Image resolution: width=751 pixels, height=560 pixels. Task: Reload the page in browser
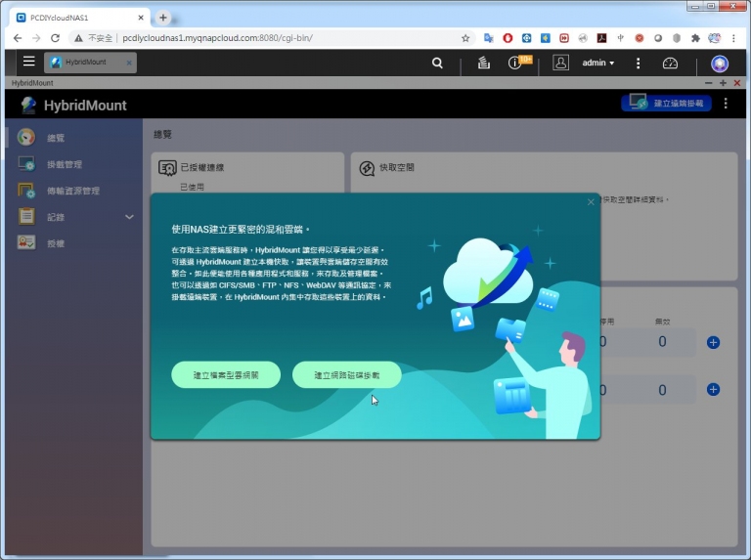[55, 38]
